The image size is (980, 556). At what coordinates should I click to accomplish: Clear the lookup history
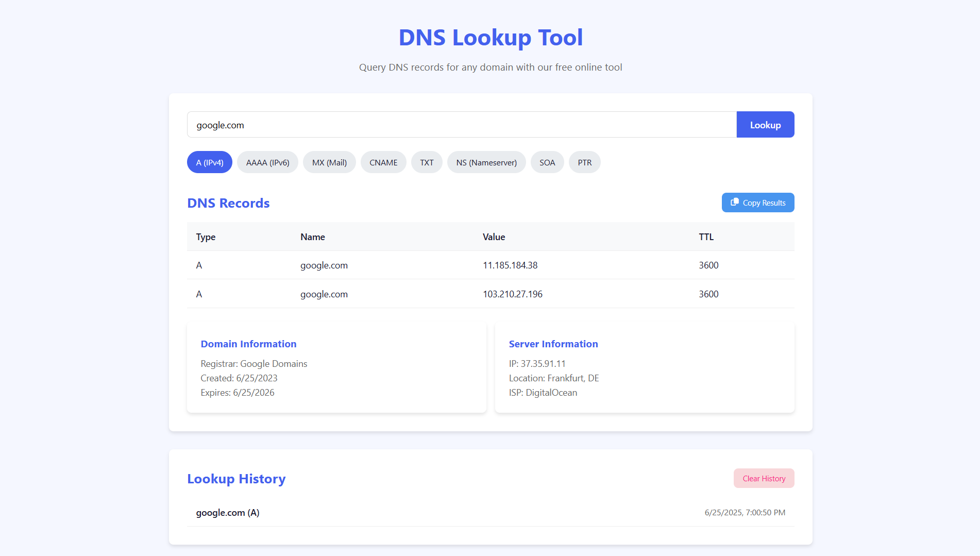coord(764,478)
